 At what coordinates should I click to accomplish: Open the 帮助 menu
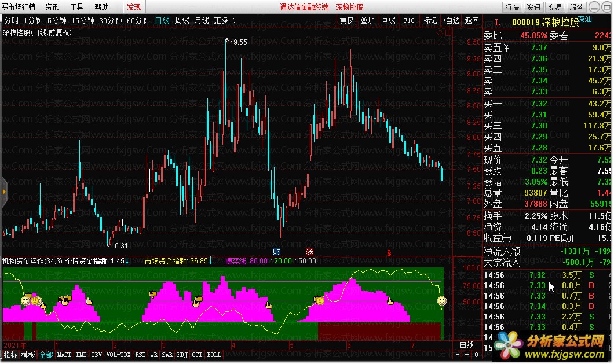102,7
